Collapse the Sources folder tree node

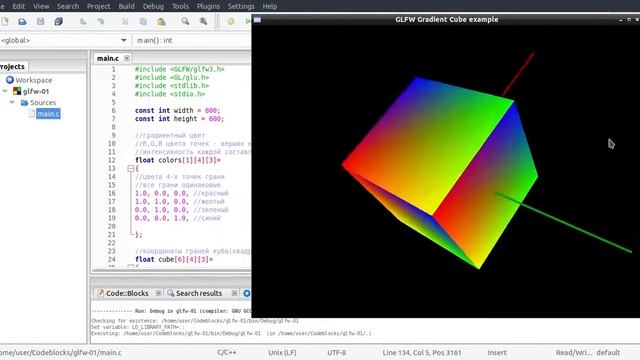point(12,102)
